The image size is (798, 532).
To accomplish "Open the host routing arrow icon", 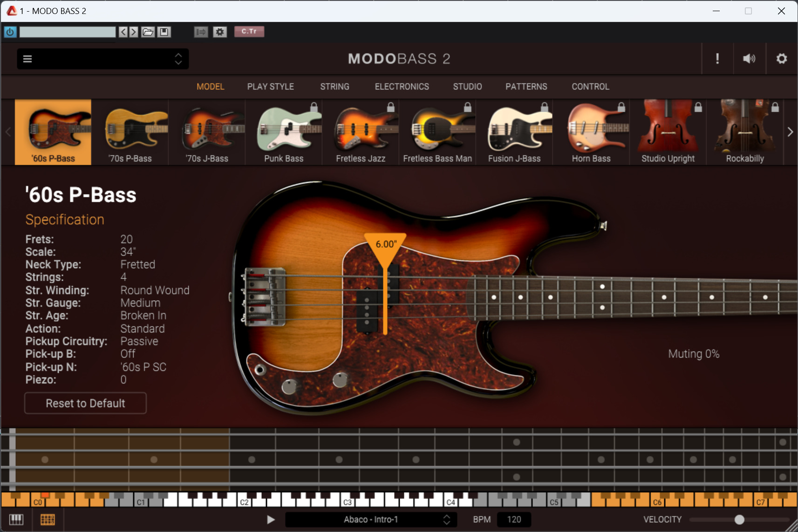I will pos(201,32).
